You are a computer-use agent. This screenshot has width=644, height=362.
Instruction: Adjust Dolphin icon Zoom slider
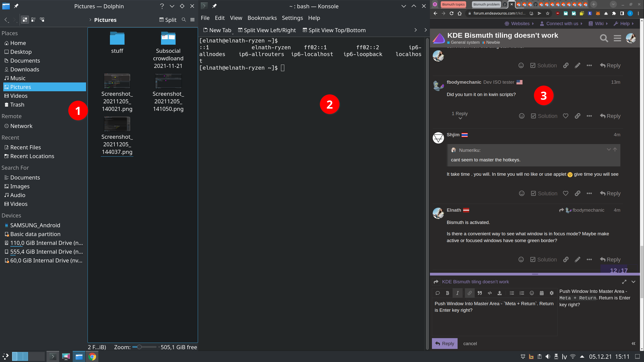(144, 347)
